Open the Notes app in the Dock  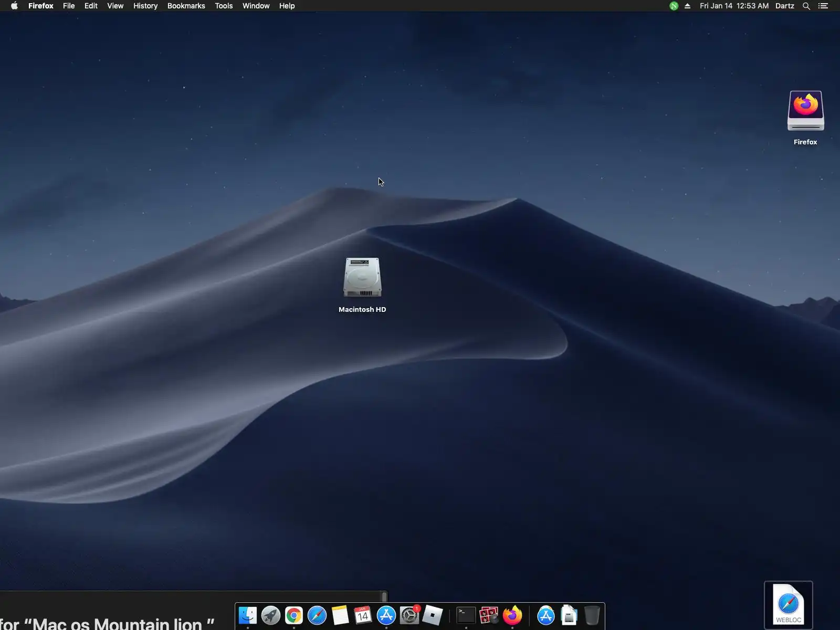tap(340, 615)
